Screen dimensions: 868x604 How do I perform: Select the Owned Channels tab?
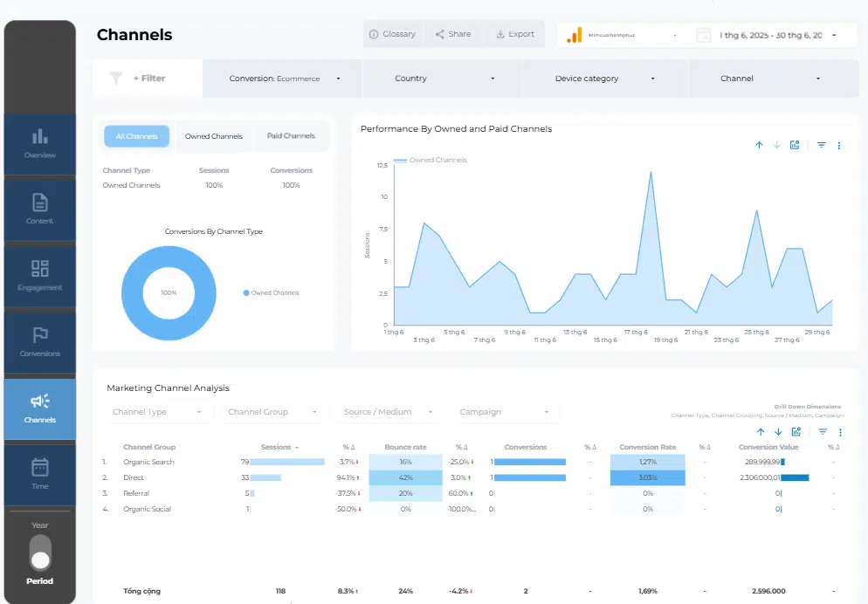(x=213, y=135)
